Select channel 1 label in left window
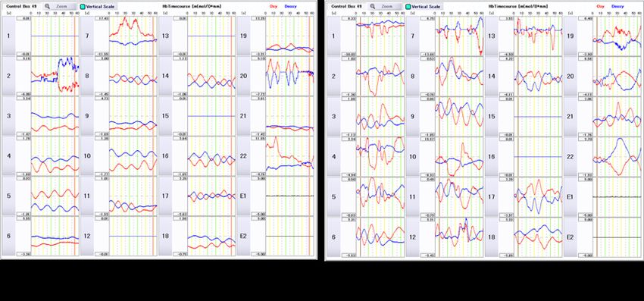644x301 pixels. point(8,36)
